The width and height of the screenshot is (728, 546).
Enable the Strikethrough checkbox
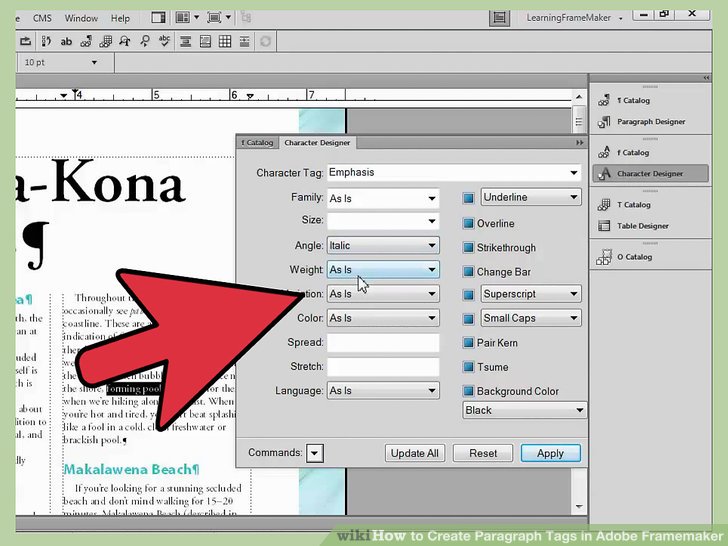[468, 248]
